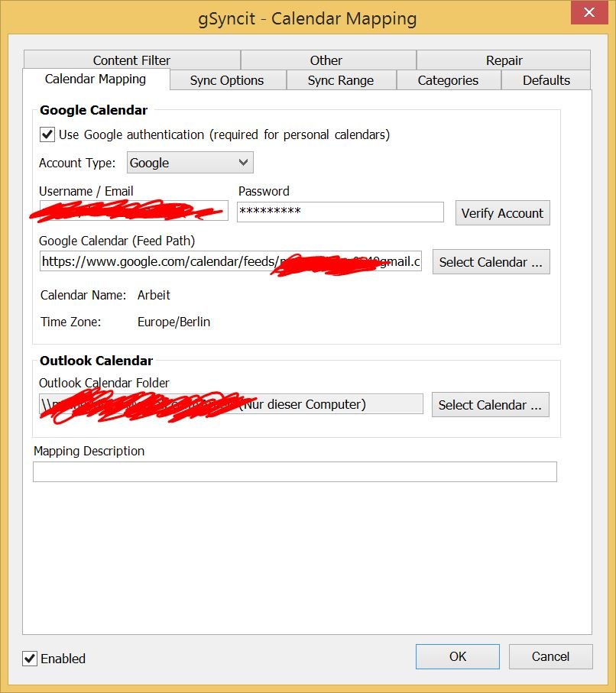Click the 'Username / Email' label

pos(86,191)
